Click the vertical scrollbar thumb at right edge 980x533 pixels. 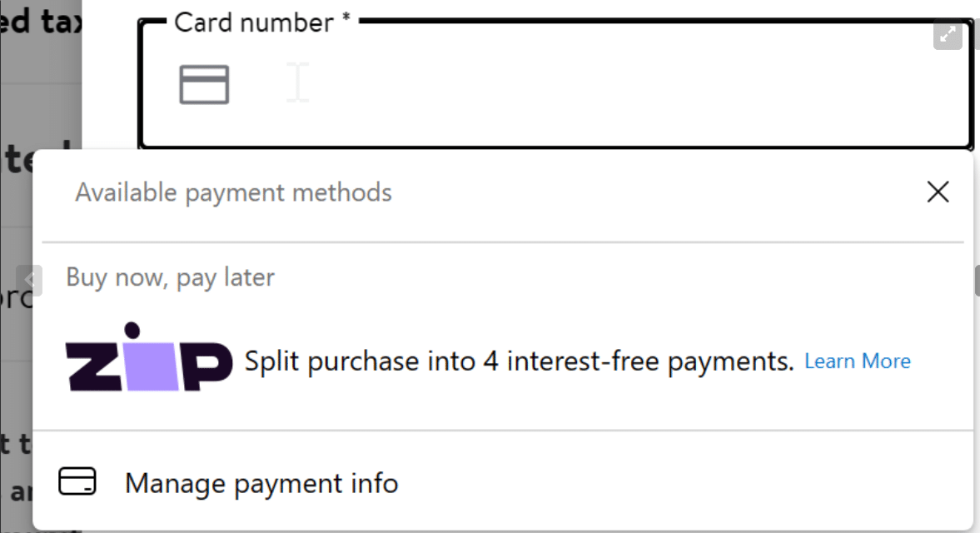(977, 281)
